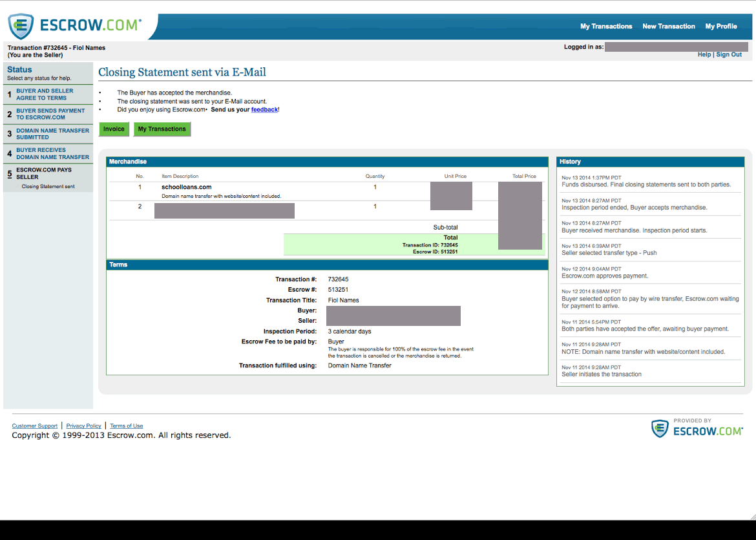Click the 'Closing Statement sent' sub-status in sidebar

click(x=48, y=186)
